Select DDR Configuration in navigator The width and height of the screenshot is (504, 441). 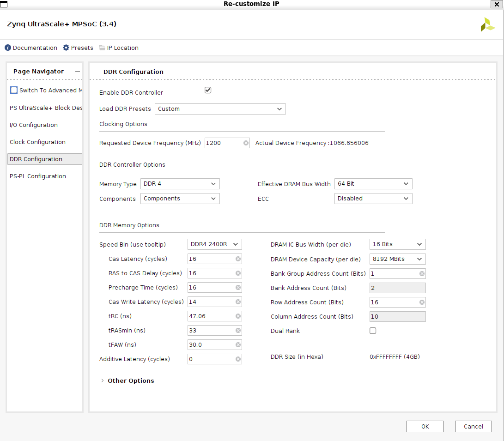click(x=45, y=159)
